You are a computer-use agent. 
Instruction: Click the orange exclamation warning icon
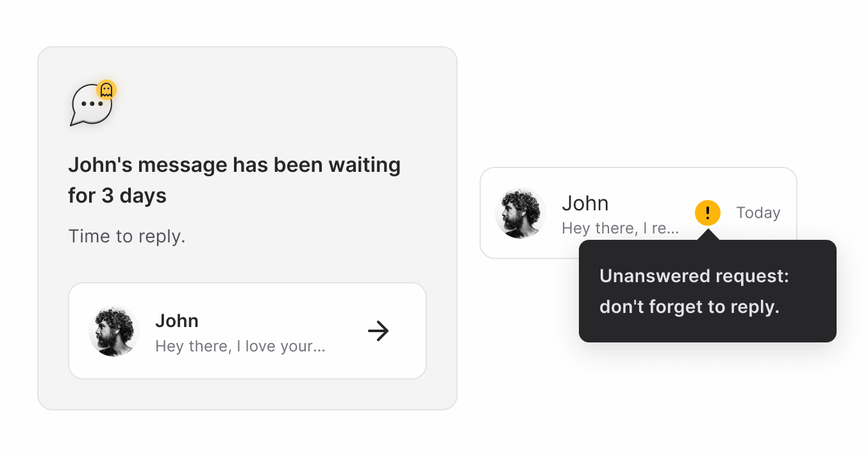pyautogui.click(x=707, y=212)
